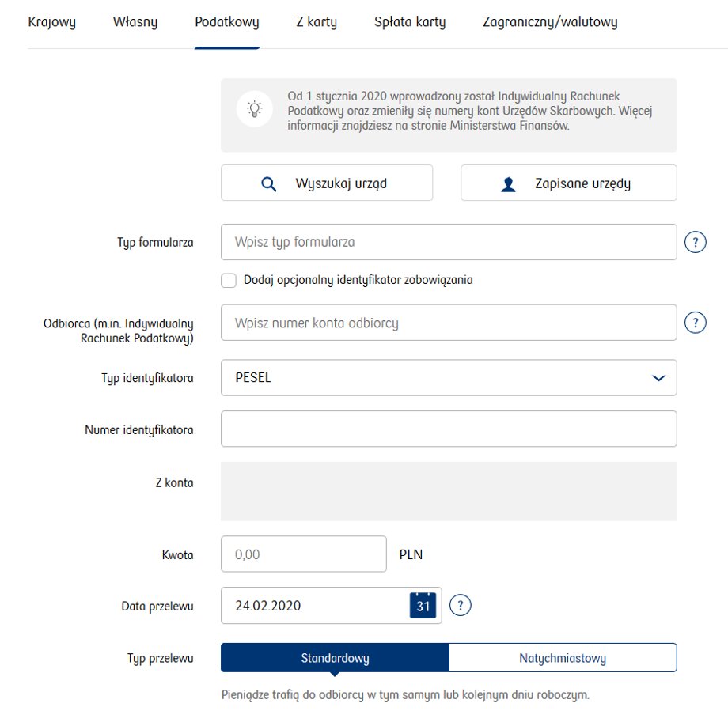This screenshot has width=728, height=722.
Task: Open the Z konta account selector
Action: tap(449, 491)
